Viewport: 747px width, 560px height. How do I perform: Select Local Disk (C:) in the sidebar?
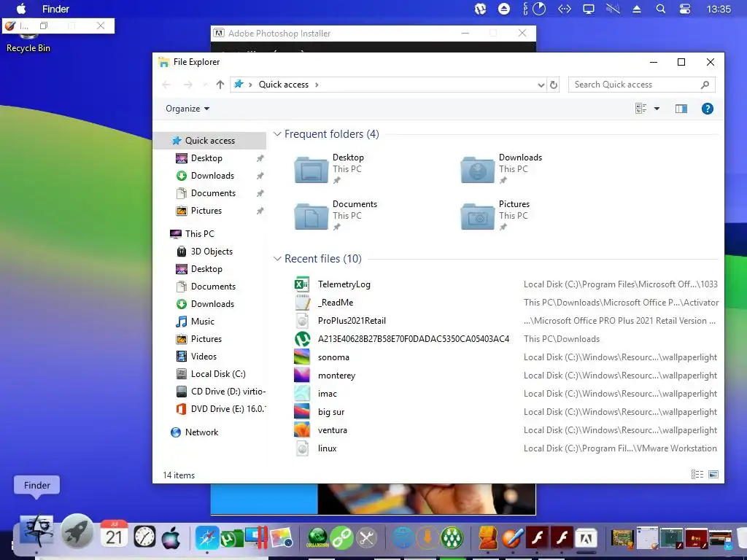tap(218, 374)
